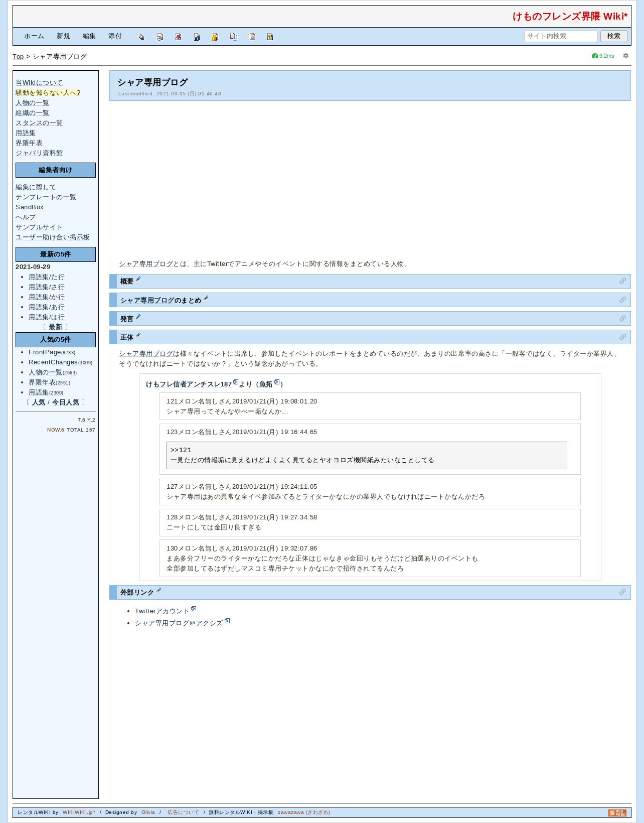The image size is (644, 823).
Task: Copy anchor link of 正体 heading
Action: point(622,337)
